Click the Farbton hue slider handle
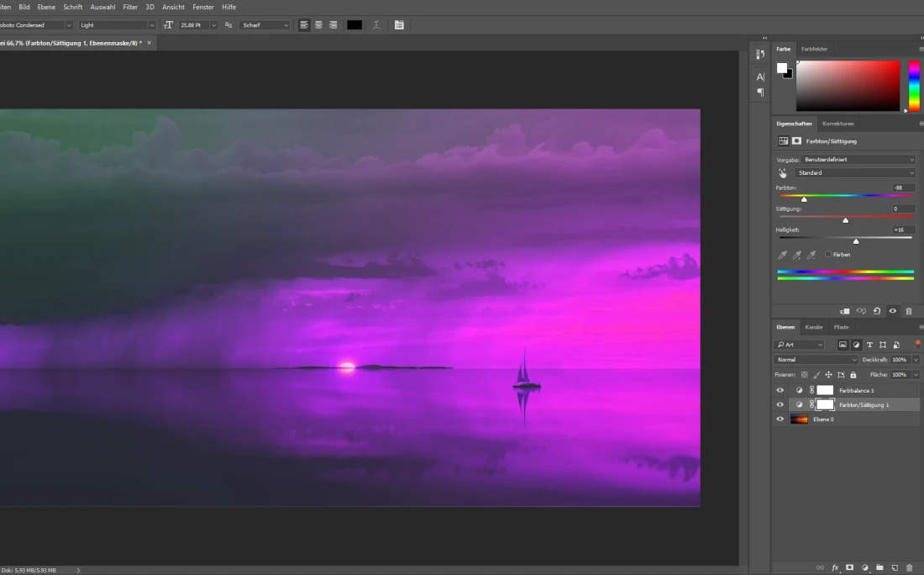 click(x=804, y=199)
